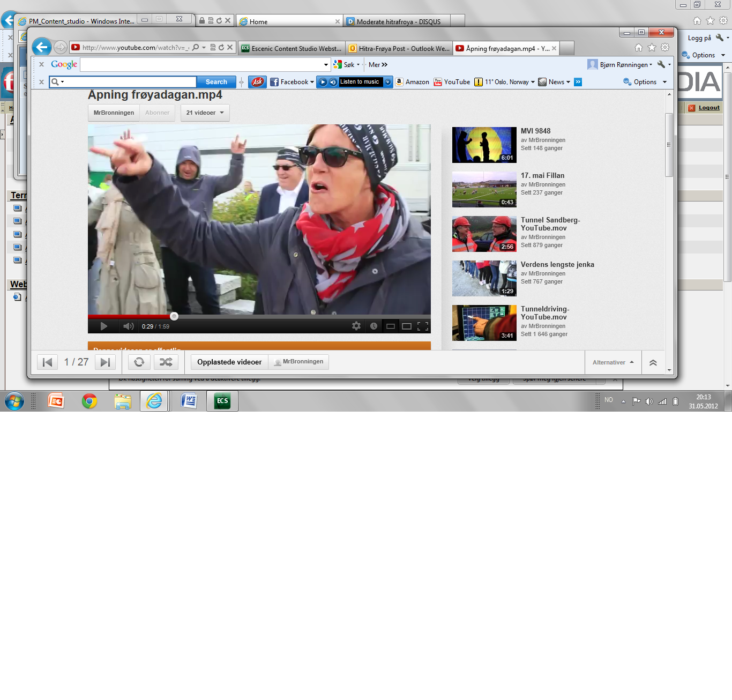This screenshot has height=700, width=732.
Task: Expand Ask toolbar overflow chevron button
Action: click(x=578, y=82)
